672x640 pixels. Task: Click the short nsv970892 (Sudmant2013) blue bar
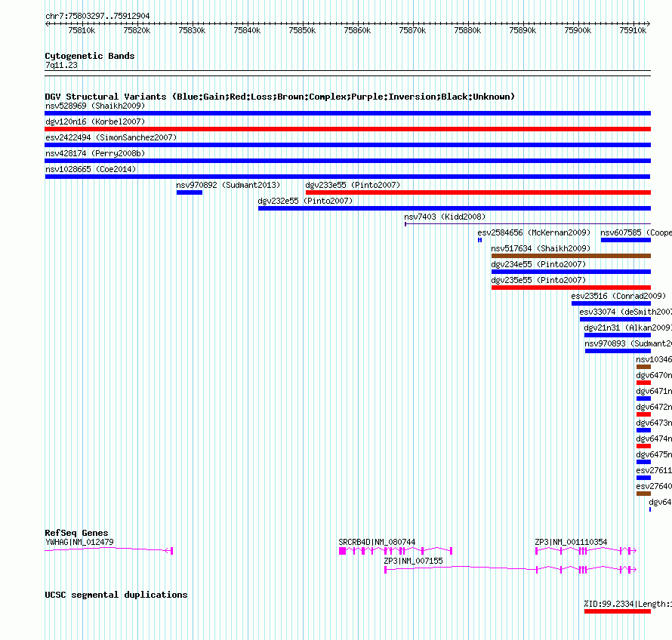point(190,192)
